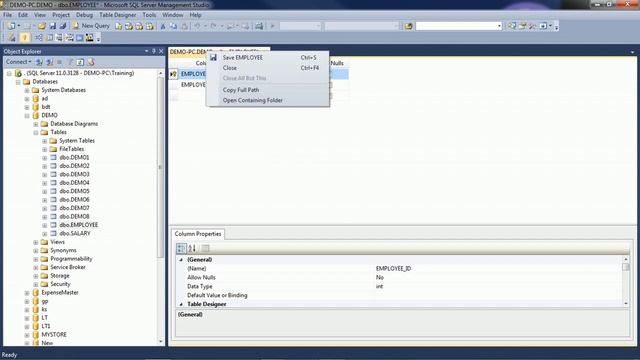Screen dimensions: 640x360
Task: Open the Debug menu
Action: tap(84, 15)
